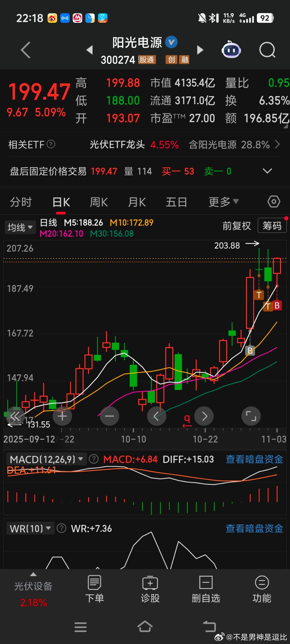Open the robot AI assistant
This screenshot has width=290, height=644.
pyautogui.click(x=231, y=49)
